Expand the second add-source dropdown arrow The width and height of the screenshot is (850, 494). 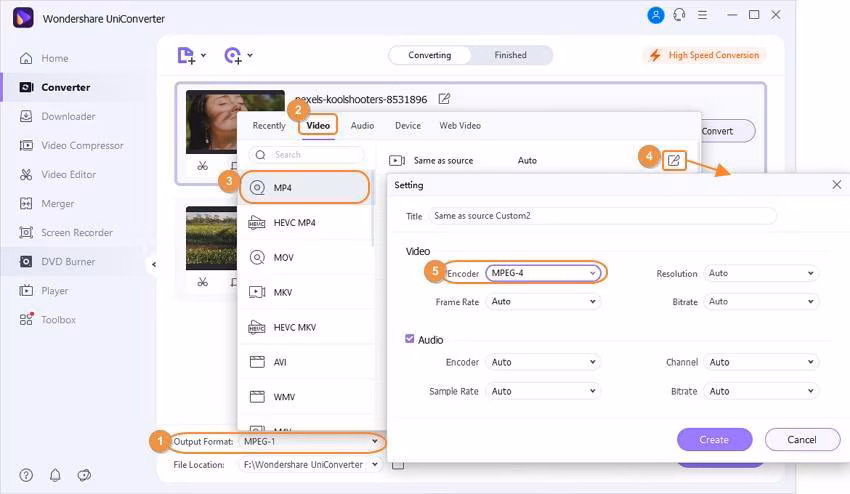(x=250, y=55)
